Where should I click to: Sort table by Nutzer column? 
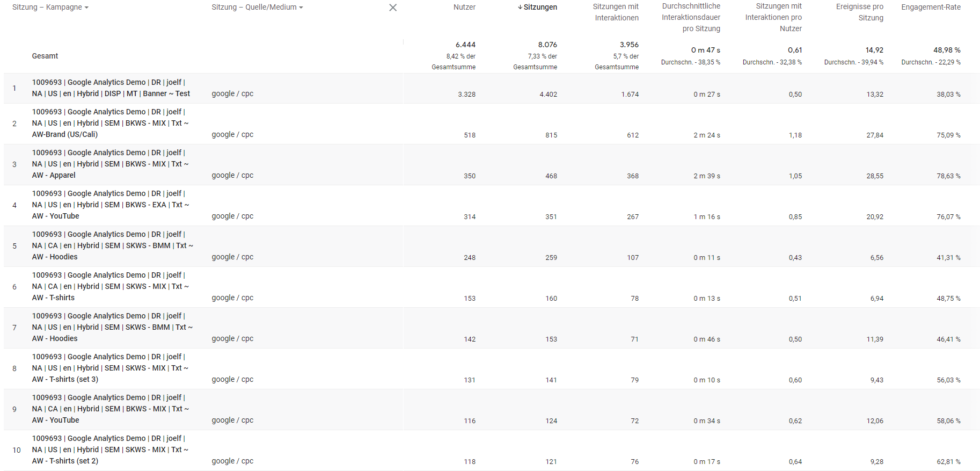coord(464,8)
